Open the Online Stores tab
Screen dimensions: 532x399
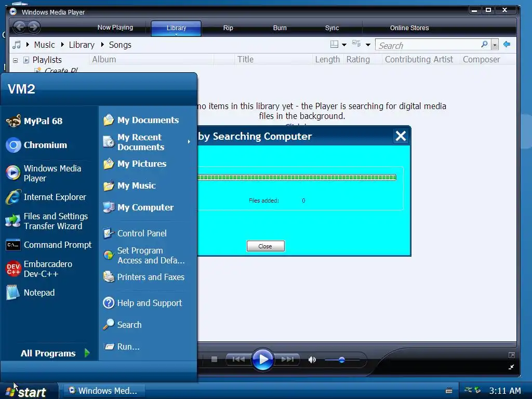pyautogui.click(x=409, y=28)
